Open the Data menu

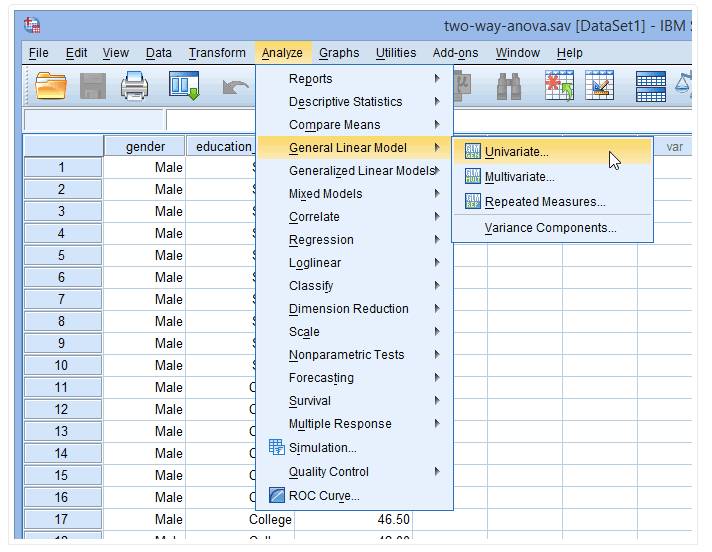(x=158, y=53)
